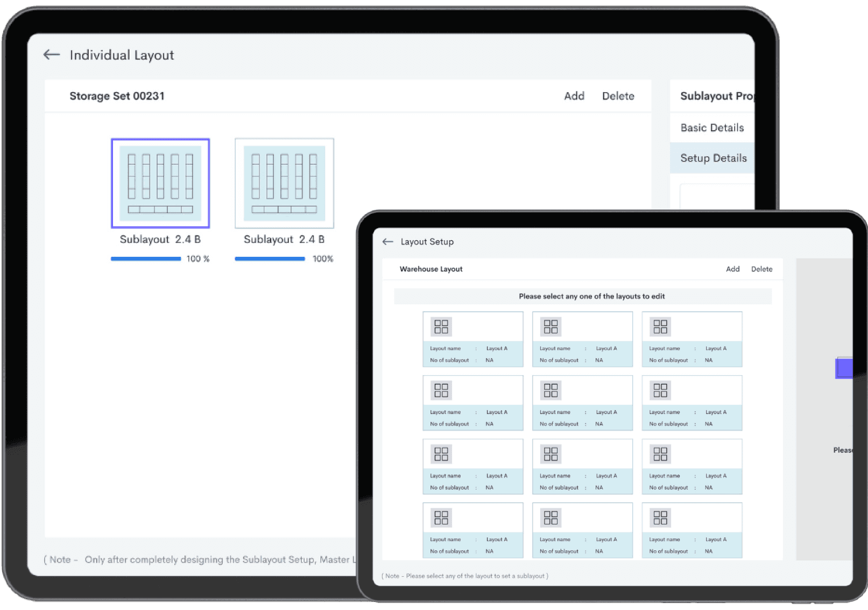Go back from the Individual Layout screen

pos(52,55)
